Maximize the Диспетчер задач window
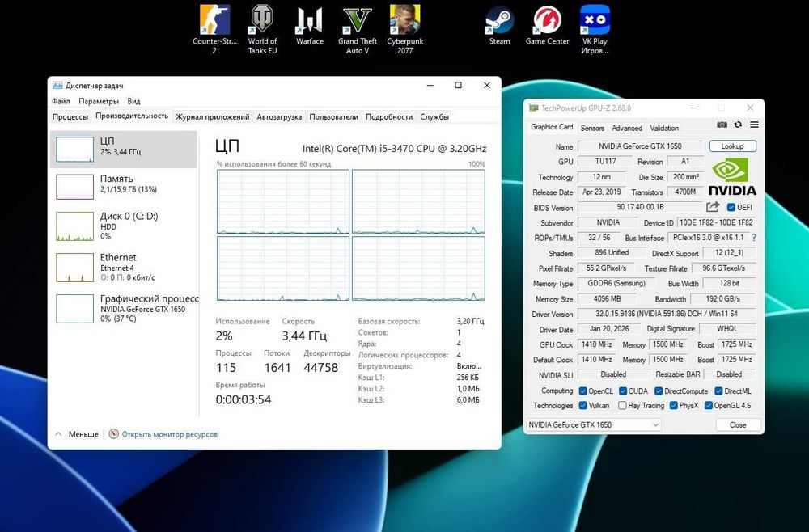 [x=458, y=86]
